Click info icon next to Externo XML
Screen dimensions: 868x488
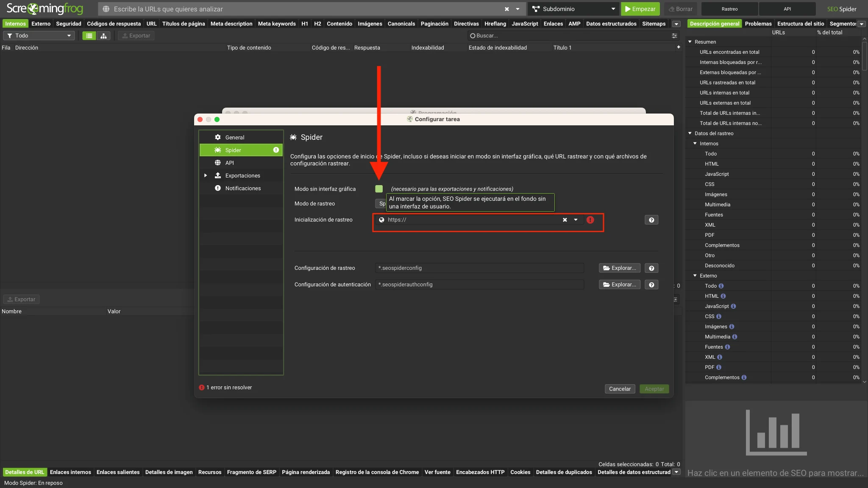[720, 357]
